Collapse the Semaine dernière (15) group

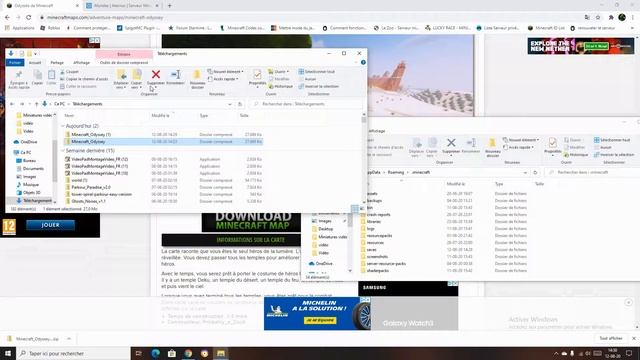click(63, 151)
